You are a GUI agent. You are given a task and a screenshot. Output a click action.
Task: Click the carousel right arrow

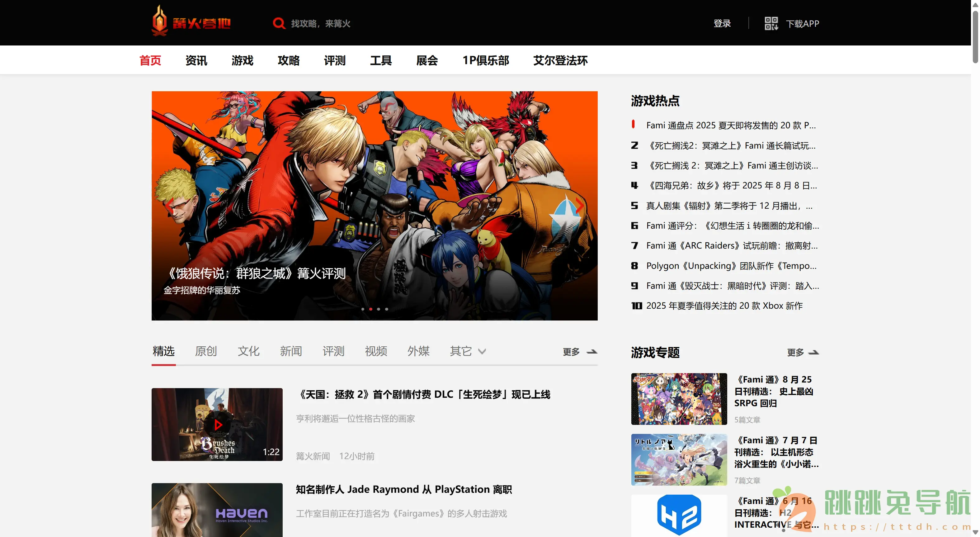(x=579, y=206)
